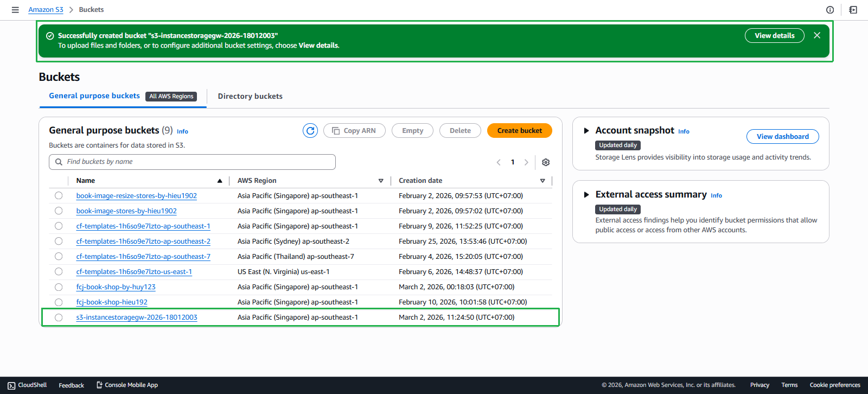Open bucket book-image-resize-stores-by-hieu1902
The width and height of the screenshot is (868, 394).
tap(137, 196)
